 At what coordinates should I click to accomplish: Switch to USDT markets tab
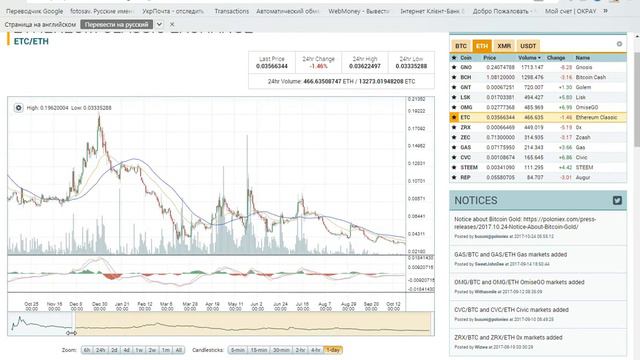tap(528, 46)
